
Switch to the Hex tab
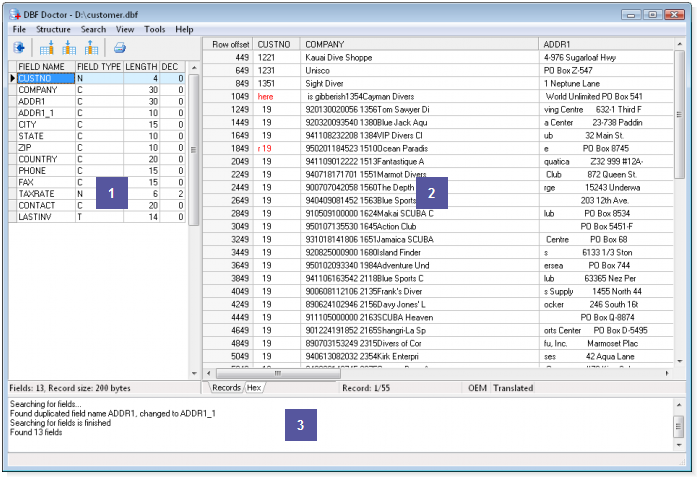tap(255, 387)
